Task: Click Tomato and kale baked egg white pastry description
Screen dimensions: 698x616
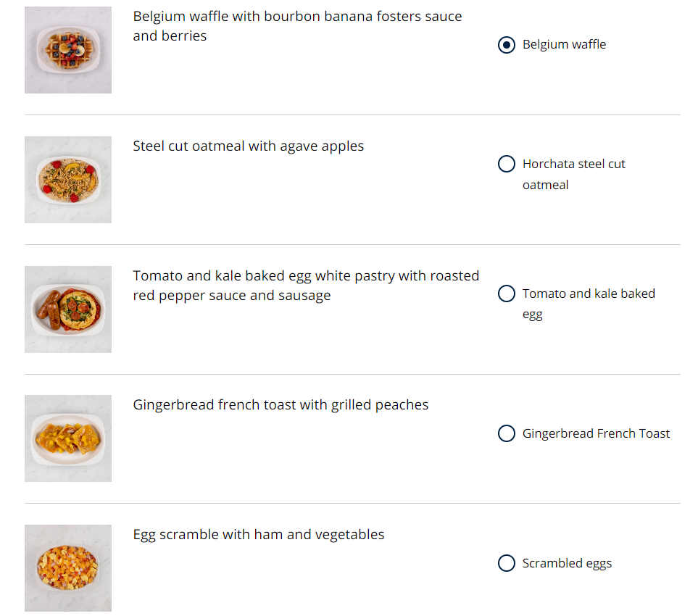Action: (x=306, y=286)
